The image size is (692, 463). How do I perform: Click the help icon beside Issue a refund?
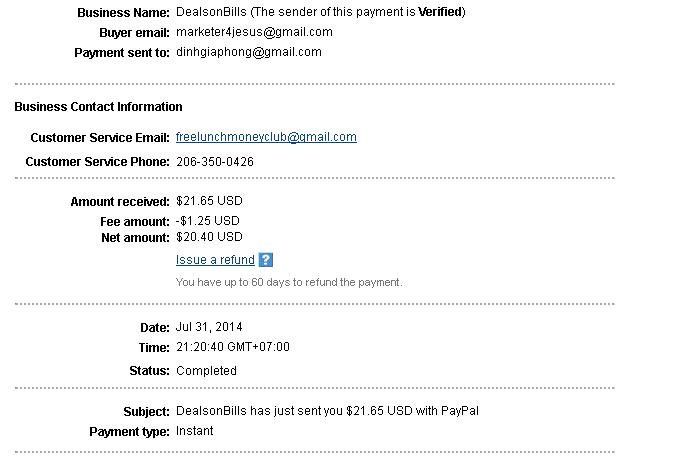265,260
